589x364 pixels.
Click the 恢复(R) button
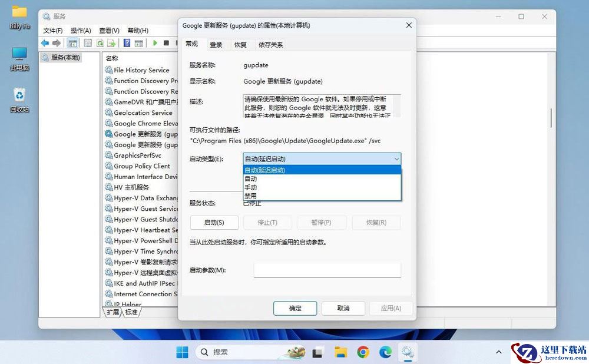[x=376, y=223]
